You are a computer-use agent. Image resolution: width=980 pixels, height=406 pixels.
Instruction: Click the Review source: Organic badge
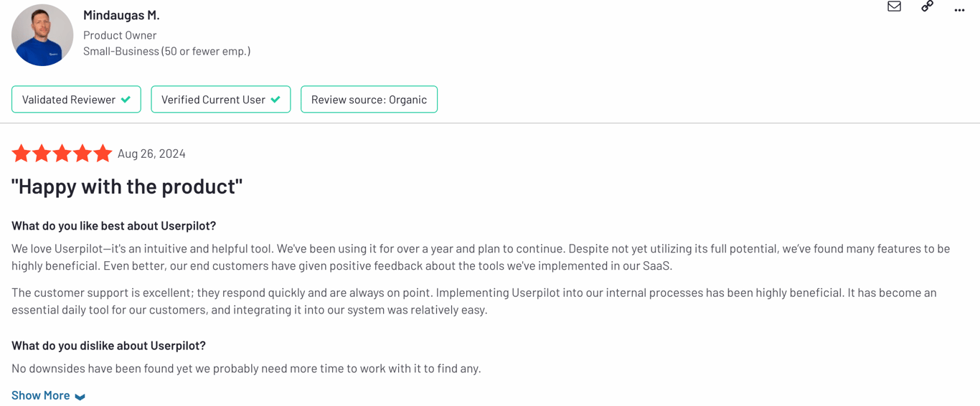point(369,100)
